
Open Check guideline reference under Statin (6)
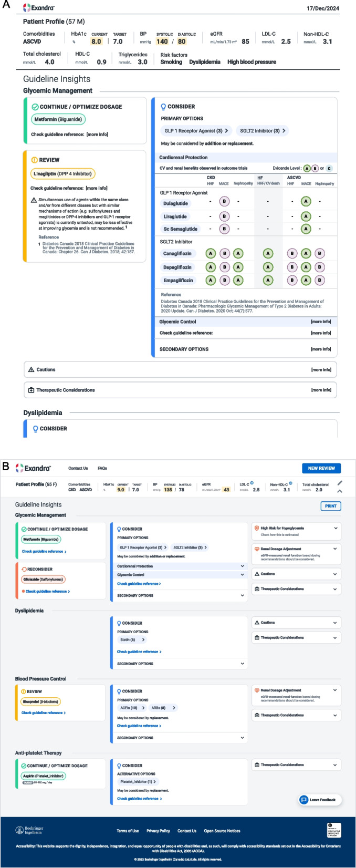(139, 652)
